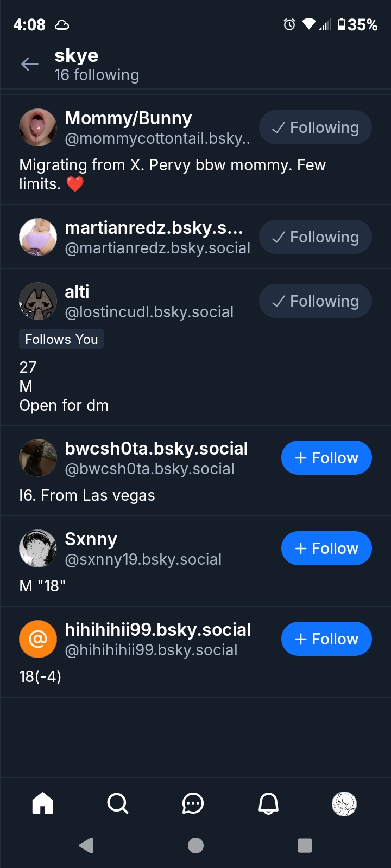Open hihihihii99's orange @ avatar
Viewport: 391px width, 868px height.
coord(38,639)
